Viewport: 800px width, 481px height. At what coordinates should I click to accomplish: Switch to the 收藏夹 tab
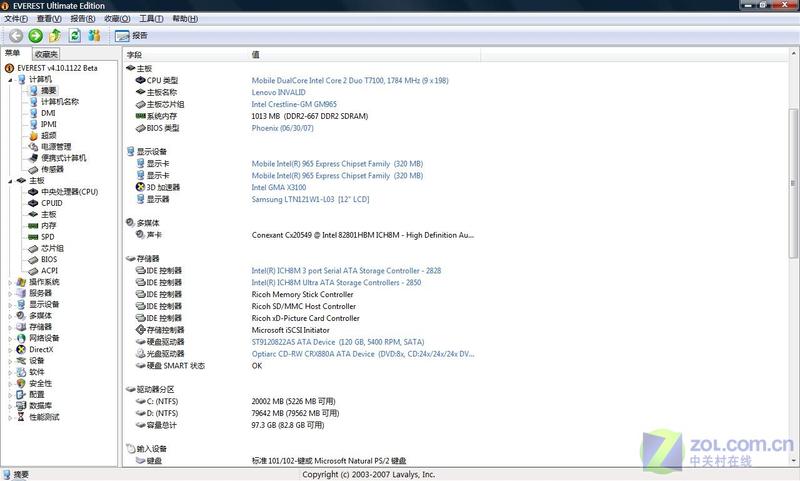pos(46,54)
